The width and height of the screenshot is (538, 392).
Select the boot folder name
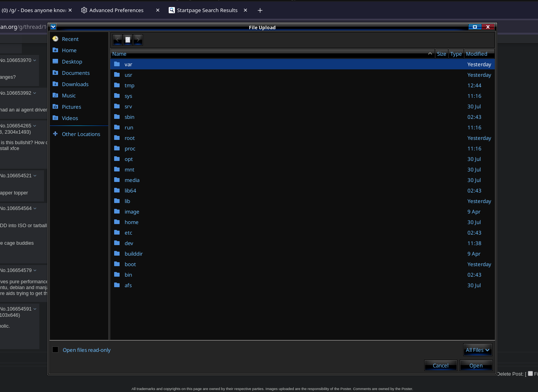130,264
